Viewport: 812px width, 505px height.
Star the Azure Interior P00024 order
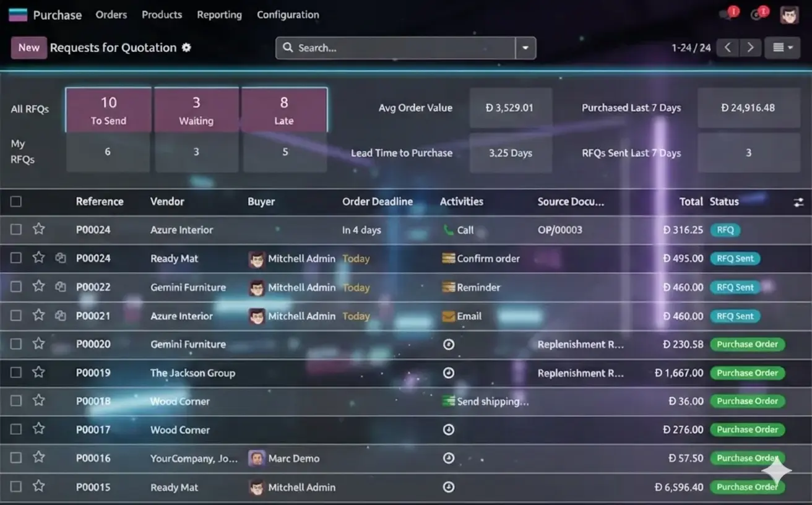pos(38,229)
